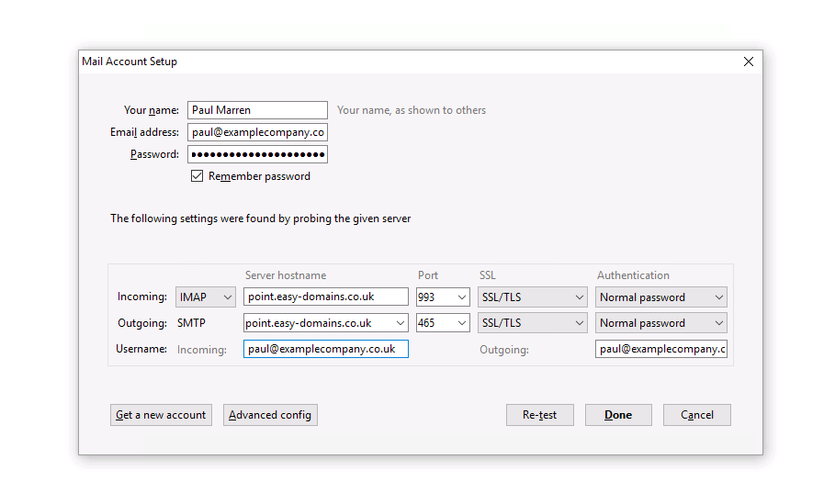Focus the Password field
The width and height of the screenshot is (835, 504).
point(257,154)
